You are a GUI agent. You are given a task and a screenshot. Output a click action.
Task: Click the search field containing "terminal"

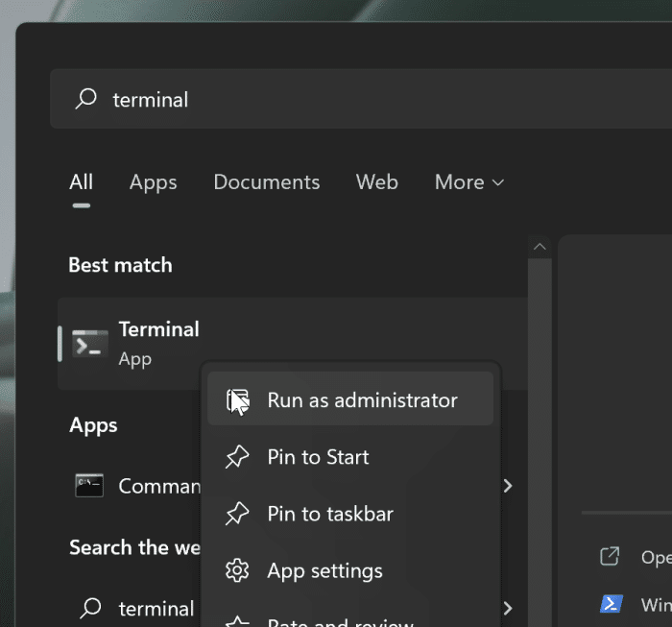365,99
